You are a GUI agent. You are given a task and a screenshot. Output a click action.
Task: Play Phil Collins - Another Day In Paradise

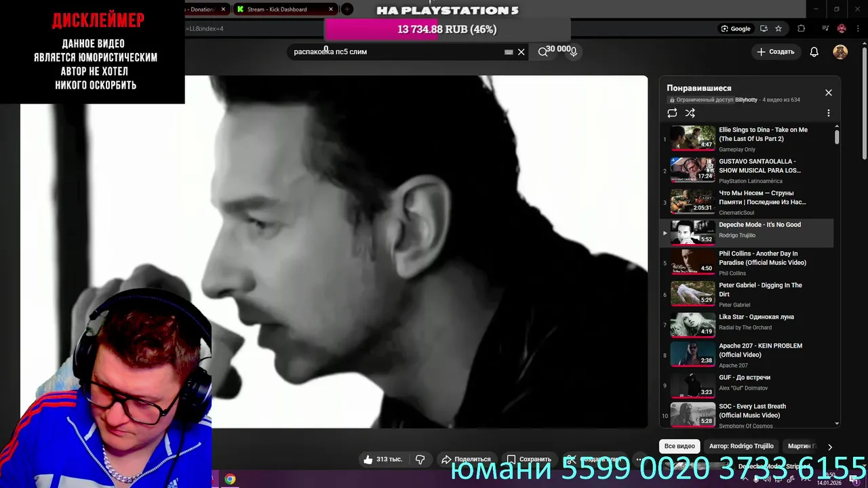pyautogui.click(x=747, y=263)
